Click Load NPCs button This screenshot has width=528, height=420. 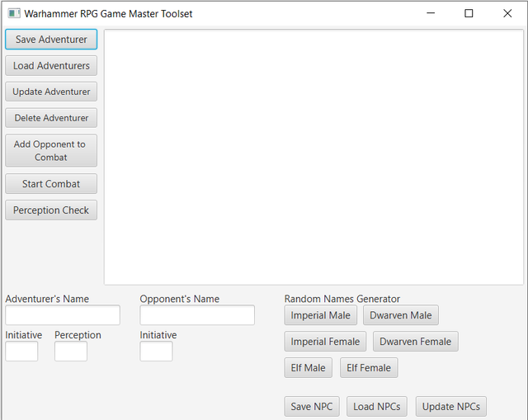tap(377, 407)
